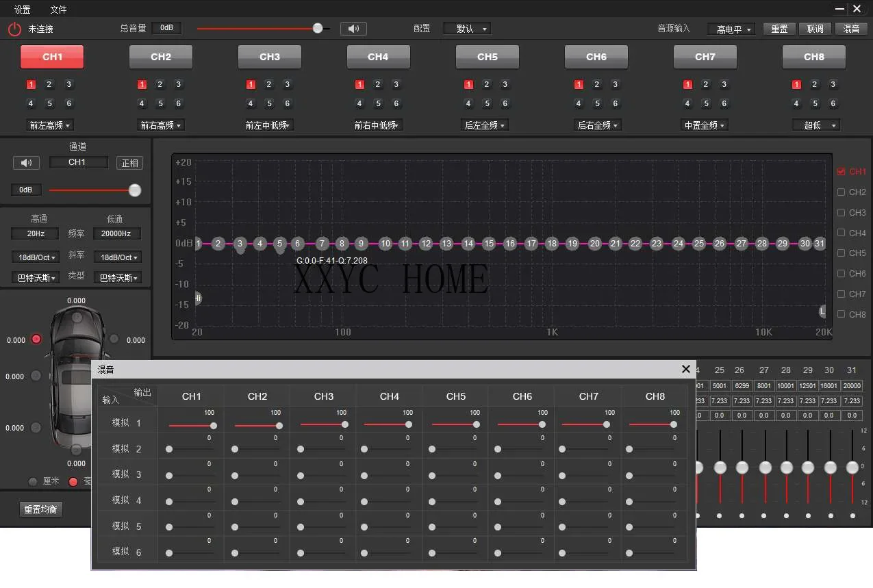This screenshot has height=588, width=873.
Task: Switch to channel CH1
Action: click(52, 57)
